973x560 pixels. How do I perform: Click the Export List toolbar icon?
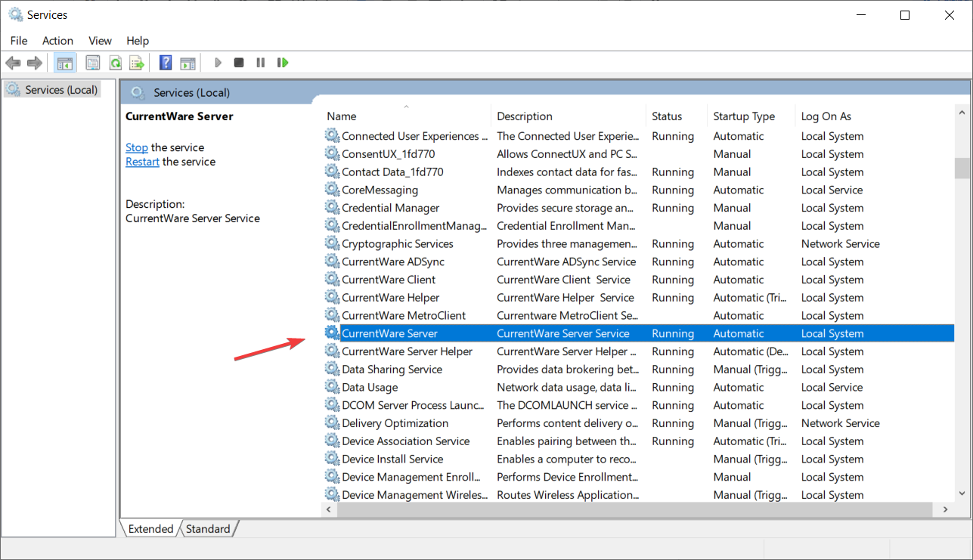pyautogui.click(x=137, y=63)
